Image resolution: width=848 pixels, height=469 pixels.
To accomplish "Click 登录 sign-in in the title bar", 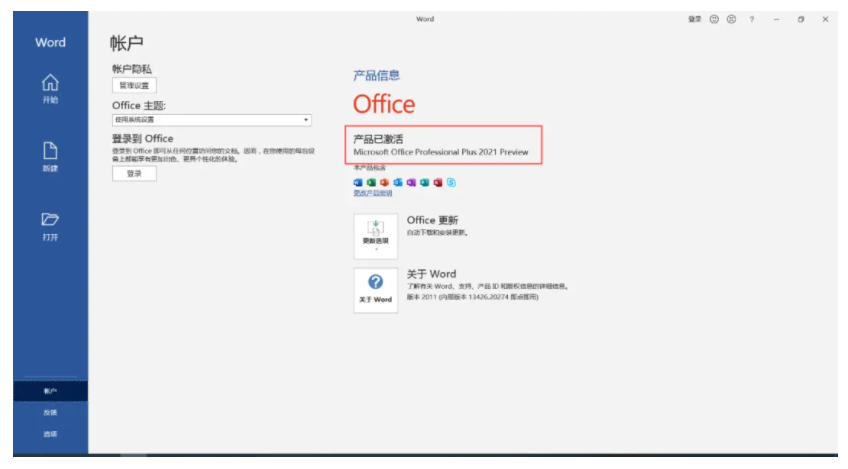I will click(x=694, y=19).
